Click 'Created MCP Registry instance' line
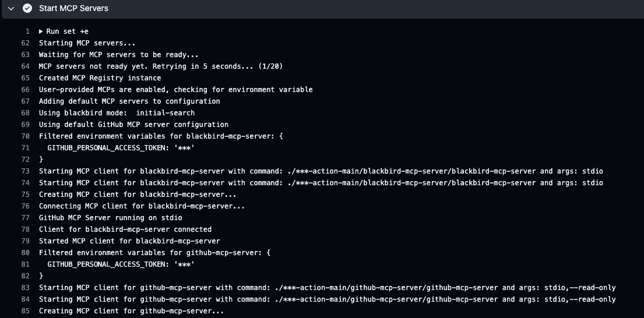 pyautogui.click(x=100, y=78)
